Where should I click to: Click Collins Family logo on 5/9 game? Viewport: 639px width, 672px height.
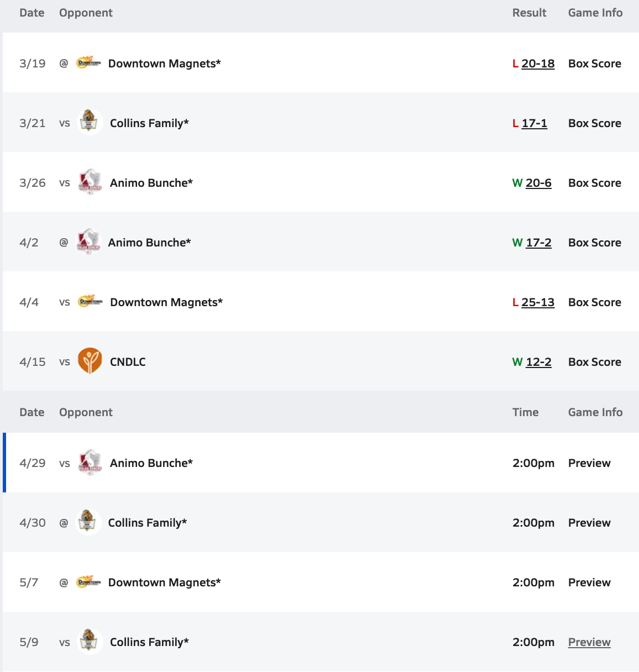pos(89,642)
